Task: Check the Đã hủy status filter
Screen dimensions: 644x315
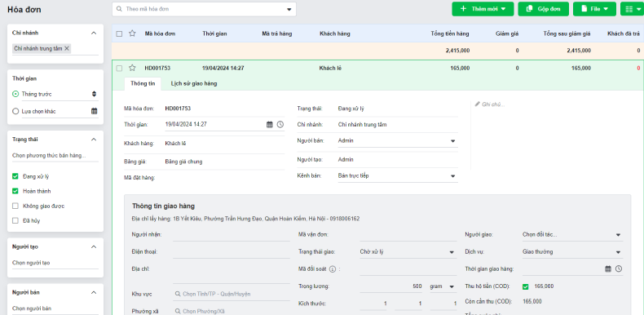Action: pyautogui.click(x=15, y=221)
